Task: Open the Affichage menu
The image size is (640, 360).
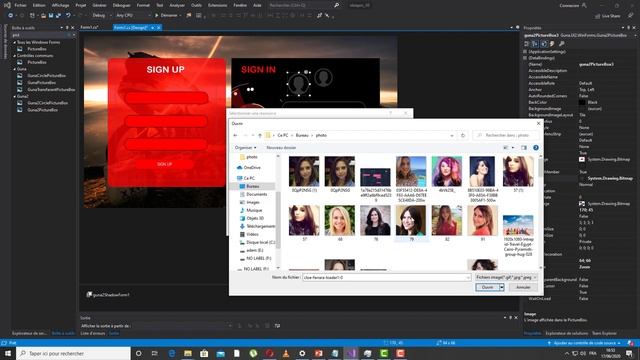Action: point(60,5)
